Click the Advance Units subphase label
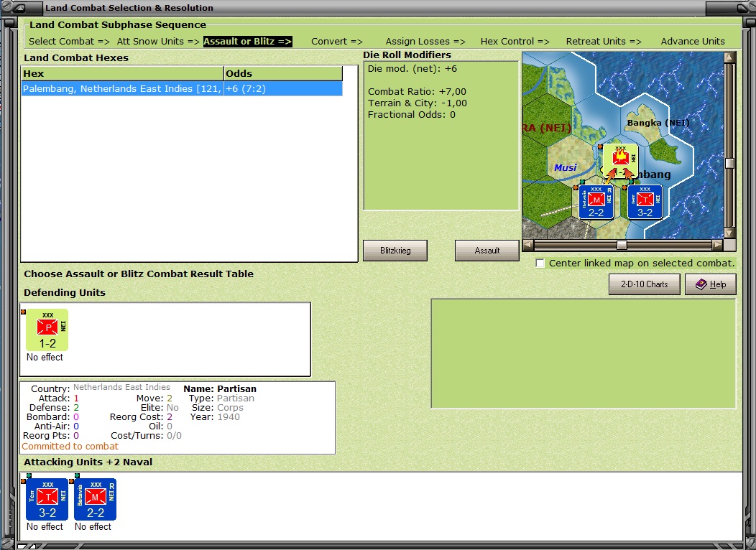This screenshot has height=550, width=756. coord(693,42)
